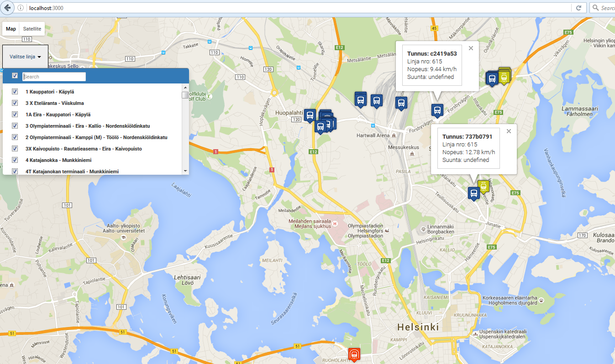Click 'Linja nro: 615' in the c2419a53 popup
The width and height of the screenshot is (615, 364).
coord(425,61)
